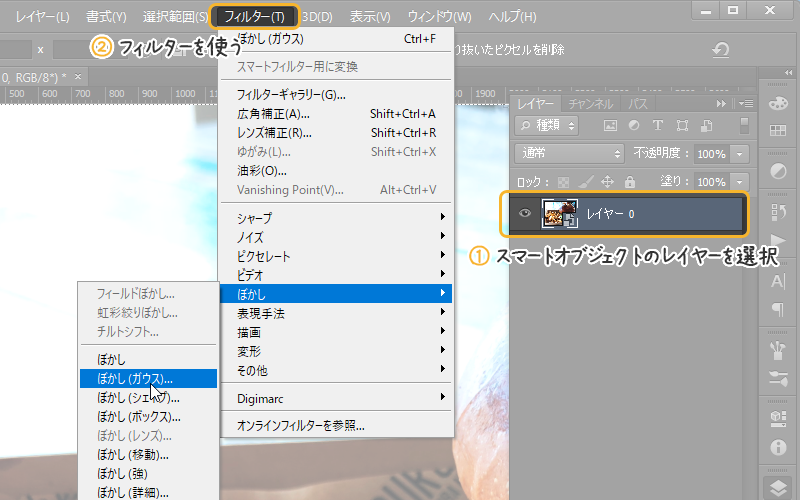Open the 3D panel cube icon
Screen dimensions: 800x500
(x=778, y=419)
